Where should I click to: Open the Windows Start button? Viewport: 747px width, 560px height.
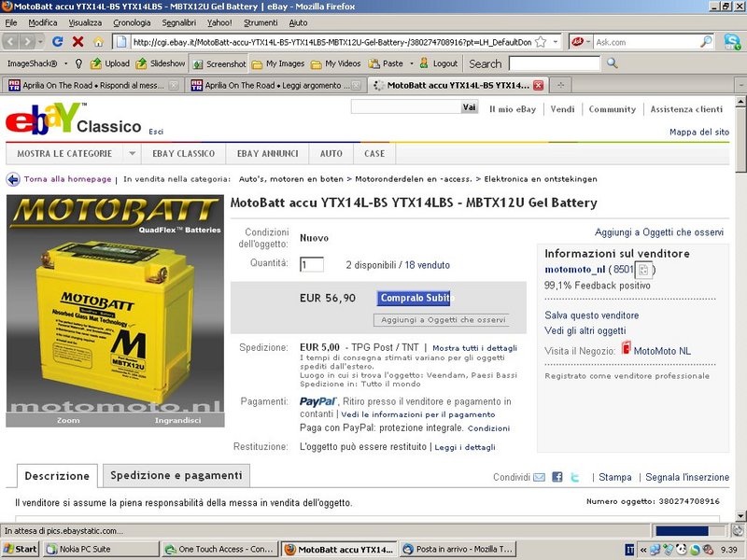tap(20, 549)
